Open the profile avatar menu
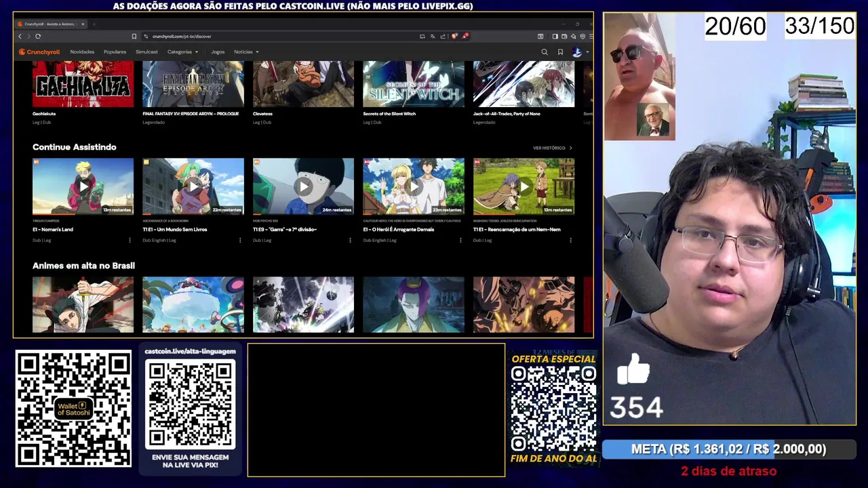868x488 pixels. click(x=577, y=52)
